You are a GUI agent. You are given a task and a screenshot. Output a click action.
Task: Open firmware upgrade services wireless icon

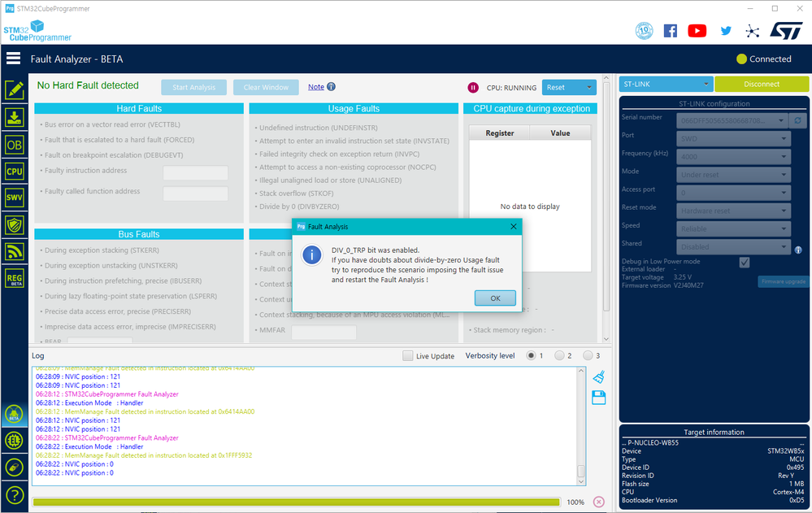pyautogui.click(x=15, y=252)
